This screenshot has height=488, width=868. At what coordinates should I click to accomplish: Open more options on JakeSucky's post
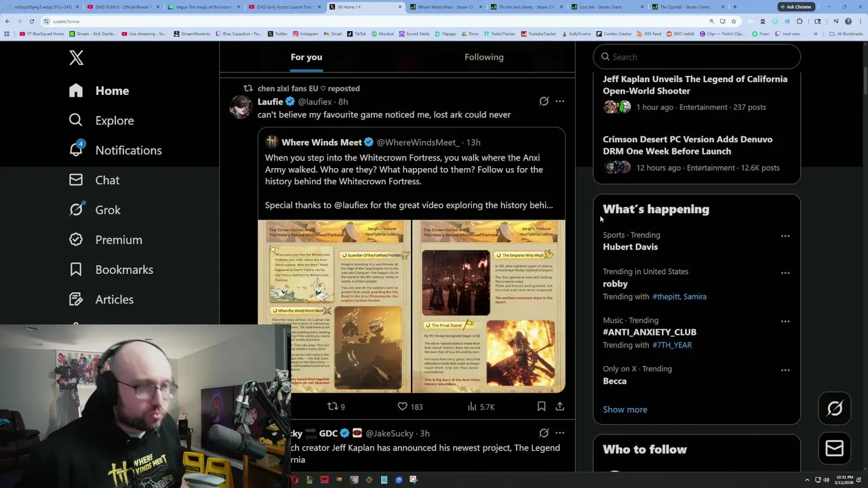pos(559,433)
